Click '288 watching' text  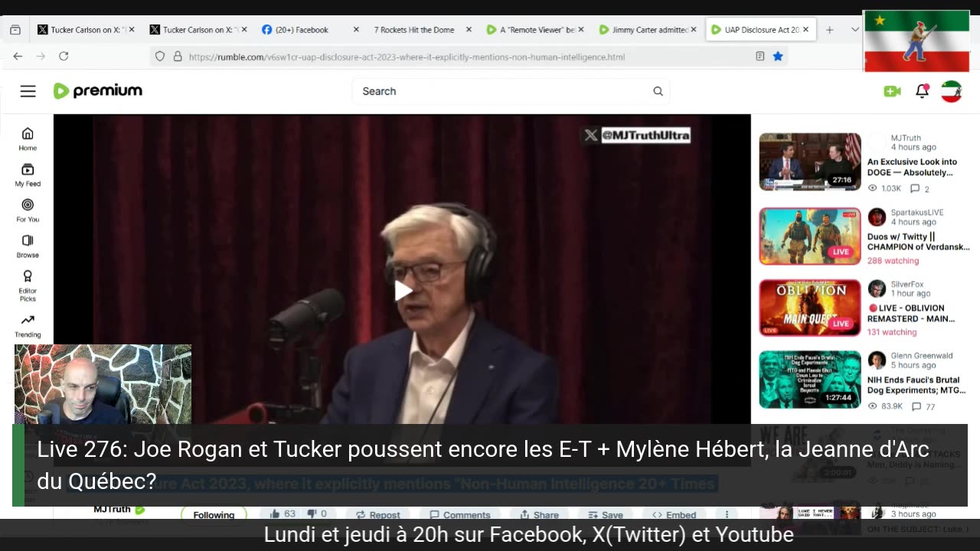(893, 260)
